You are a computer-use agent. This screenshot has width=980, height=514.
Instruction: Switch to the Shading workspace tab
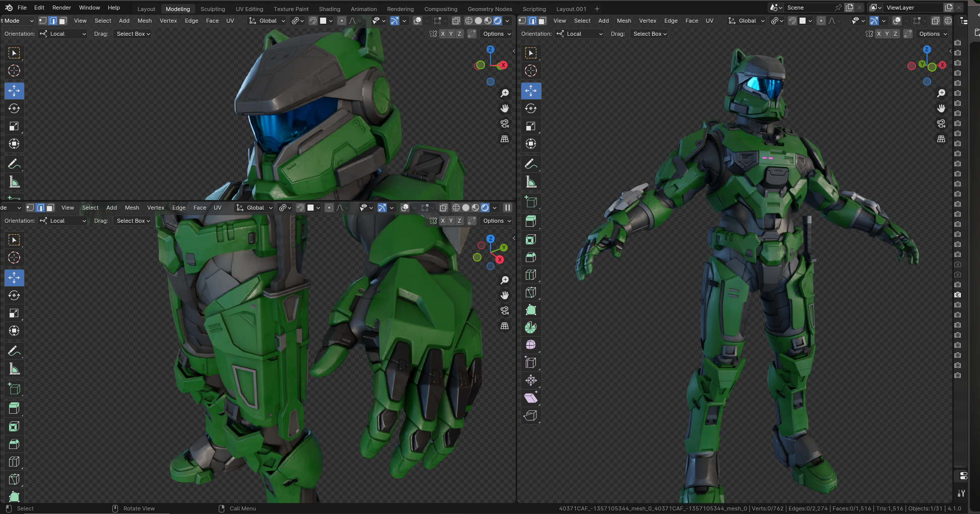[330, 9]
